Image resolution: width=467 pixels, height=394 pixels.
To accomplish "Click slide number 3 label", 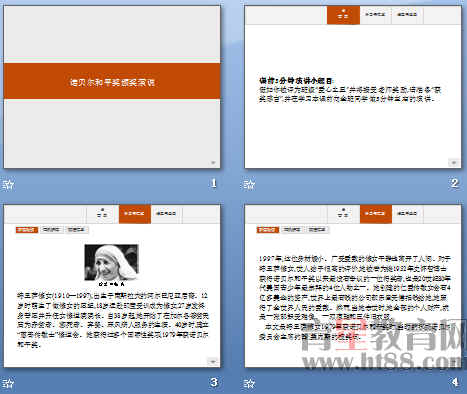I will click(x=214, y=382).
